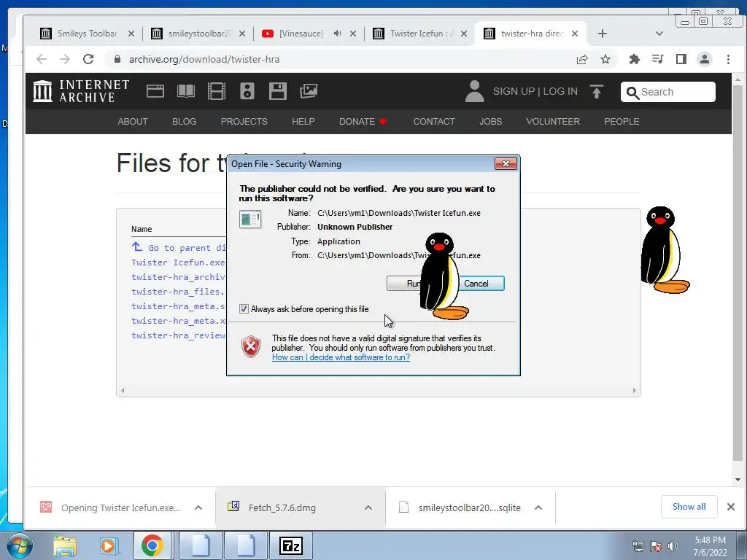Click the Internet Archive search field
Image resolution: width=747 pixels, height=560 pixels.
(668, 91)
